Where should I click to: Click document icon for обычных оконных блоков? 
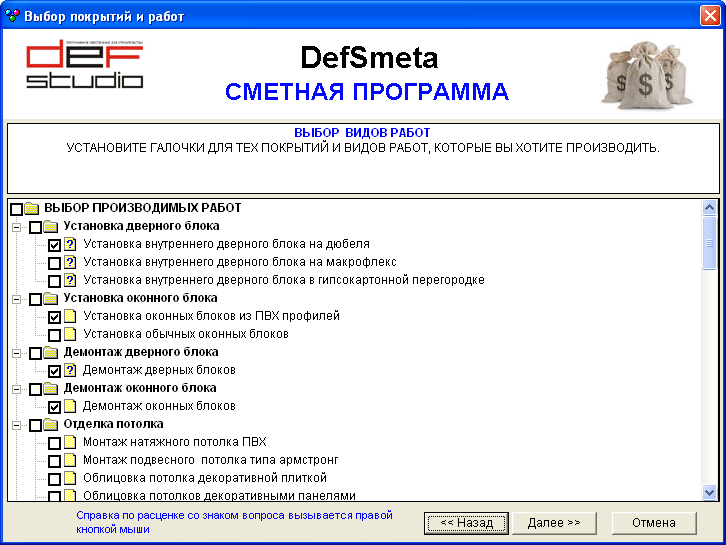pos(70,334)
